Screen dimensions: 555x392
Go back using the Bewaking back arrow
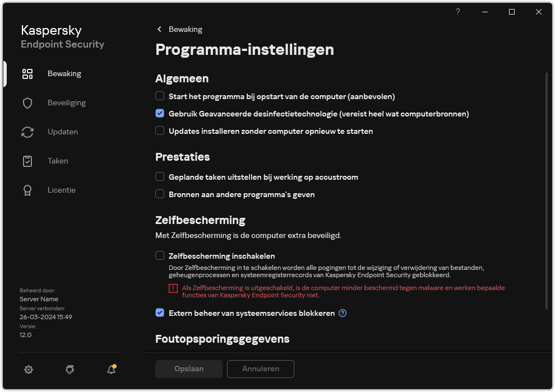point(159,29)
